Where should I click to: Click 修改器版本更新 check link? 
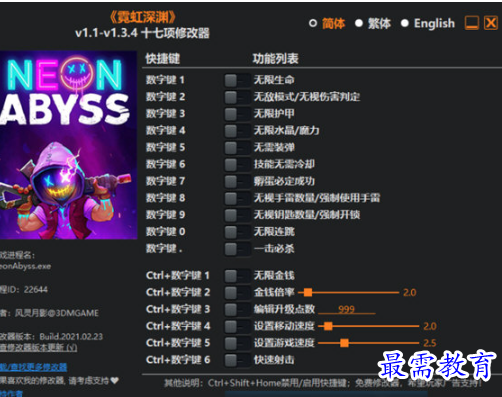(x=38, y=348)
